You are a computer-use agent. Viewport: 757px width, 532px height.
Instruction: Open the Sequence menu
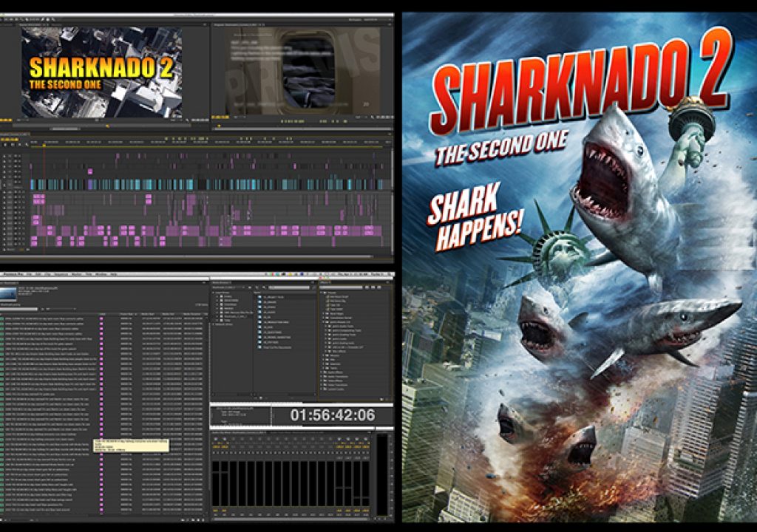(61, 274)
